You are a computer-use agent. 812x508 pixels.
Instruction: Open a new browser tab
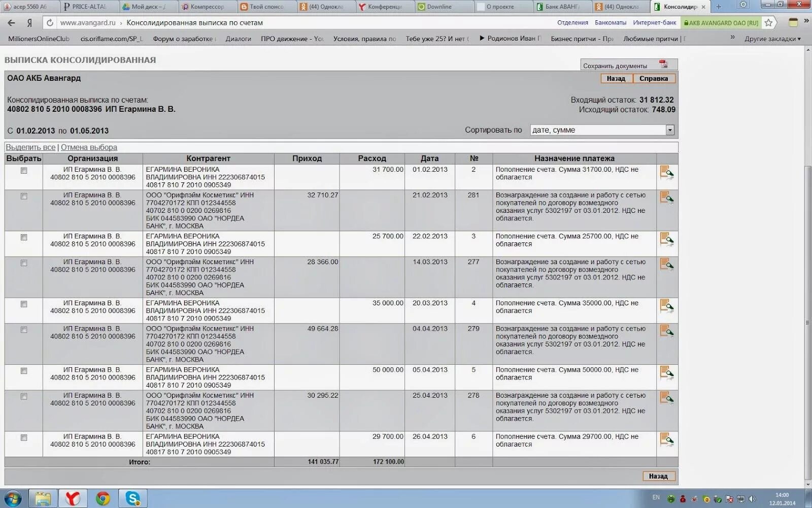(718, 7)
